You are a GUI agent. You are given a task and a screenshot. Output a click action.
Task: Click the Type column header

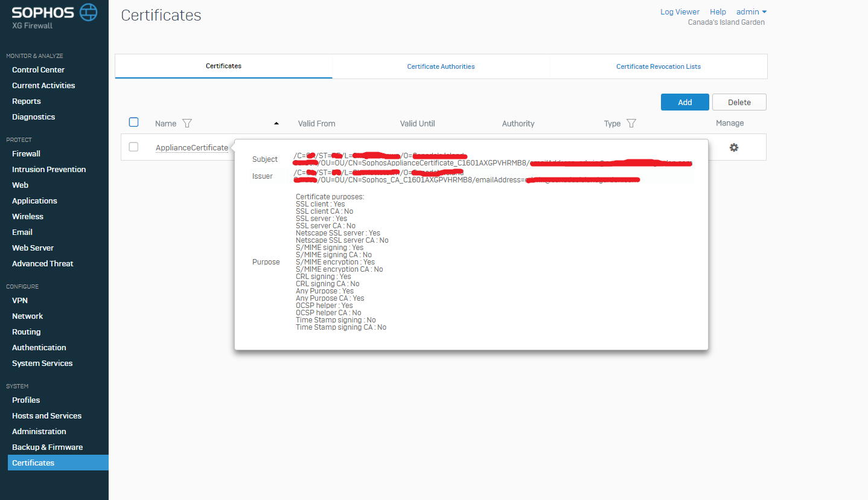(x=612, y=123)
